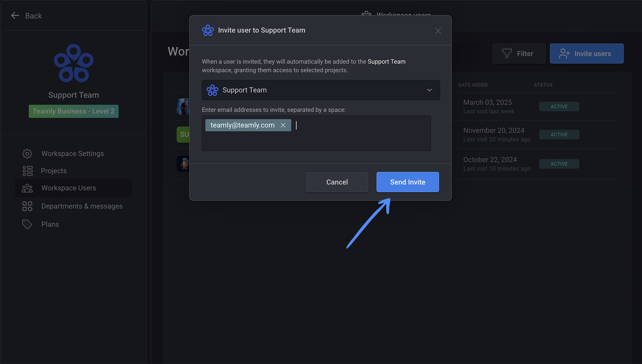
Task: Click 'Last visit 22 minutes ago' text
Action: 497,140
